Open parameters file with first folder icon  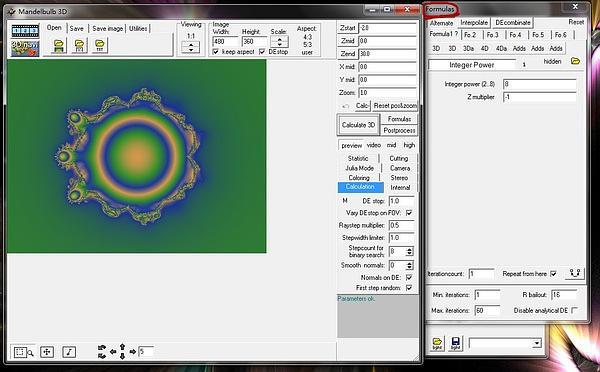(59, 46)
